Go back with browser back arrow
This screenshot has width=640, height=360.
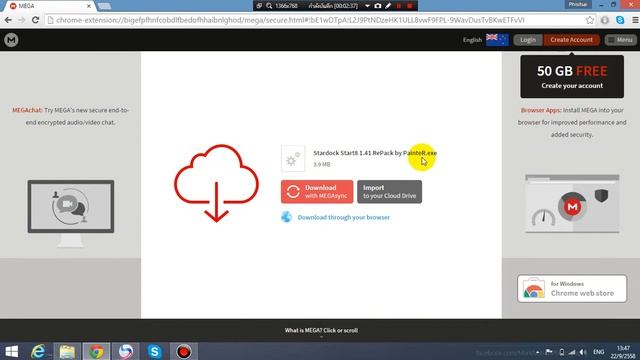coord(8,20)
